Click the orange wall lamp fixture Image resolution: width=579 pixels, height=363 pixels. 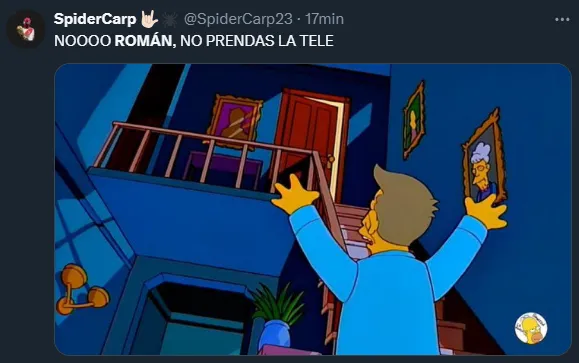82,290
